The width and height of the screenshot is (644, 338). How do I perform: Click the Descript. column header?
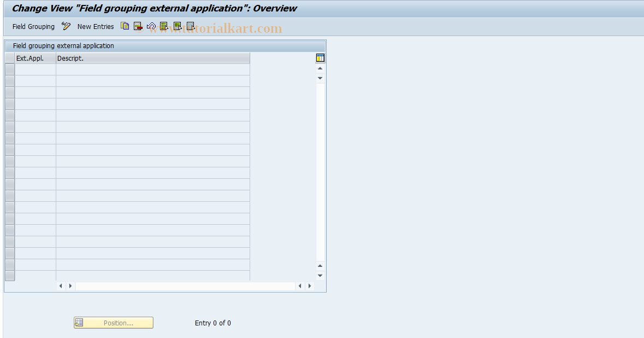click(x=153, y=59)
